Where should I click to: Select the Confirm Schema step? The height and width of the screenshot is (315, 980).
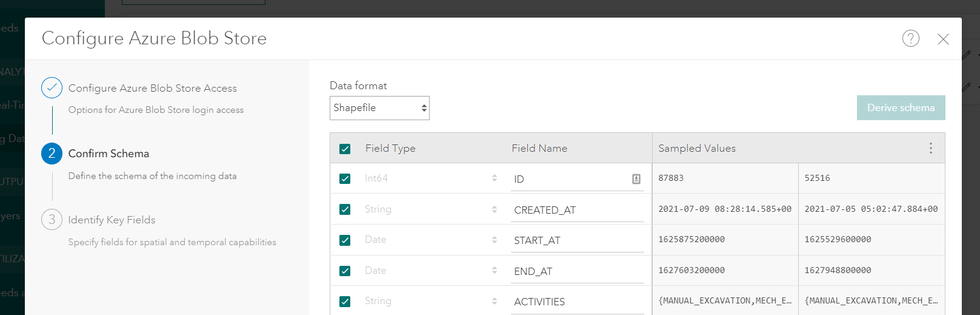click(x=108, y=154)
